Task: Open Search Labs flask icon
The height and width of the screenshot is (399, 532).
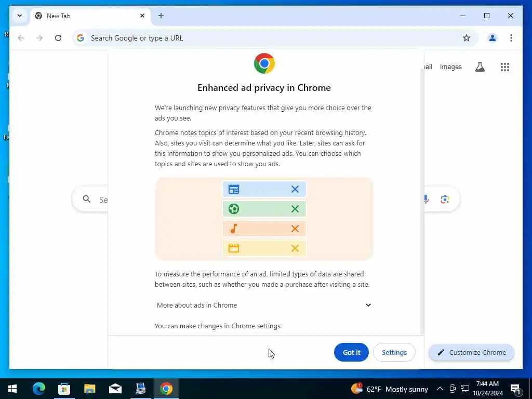Action: (x=480, y=67)
